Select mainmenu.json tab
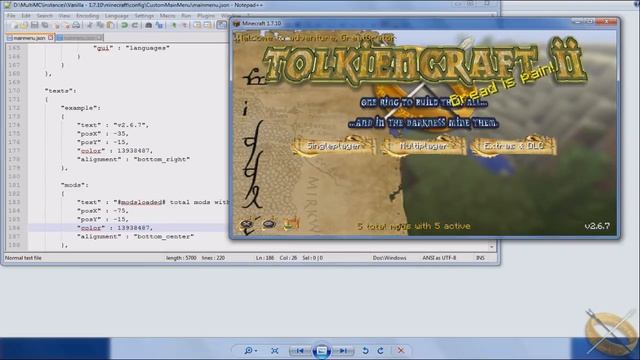The image size is (640, 360). click(x=29, y=38)
